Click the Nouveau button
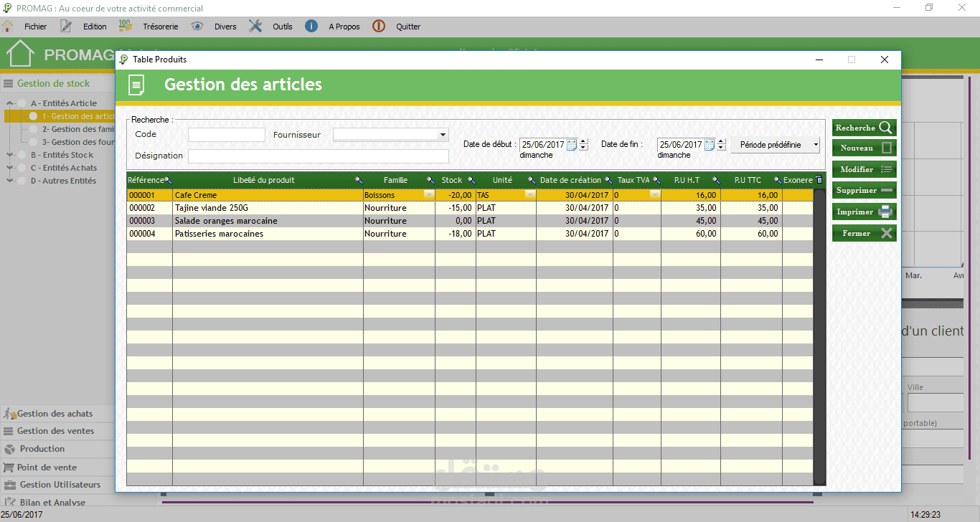This screenshot has width=980, height=522. (864, 148)
